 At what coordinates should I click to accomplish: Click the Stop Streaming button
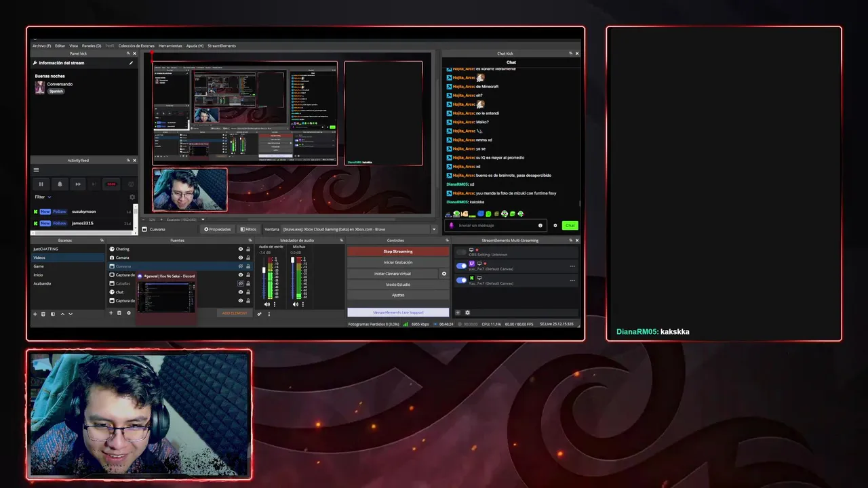398,251
